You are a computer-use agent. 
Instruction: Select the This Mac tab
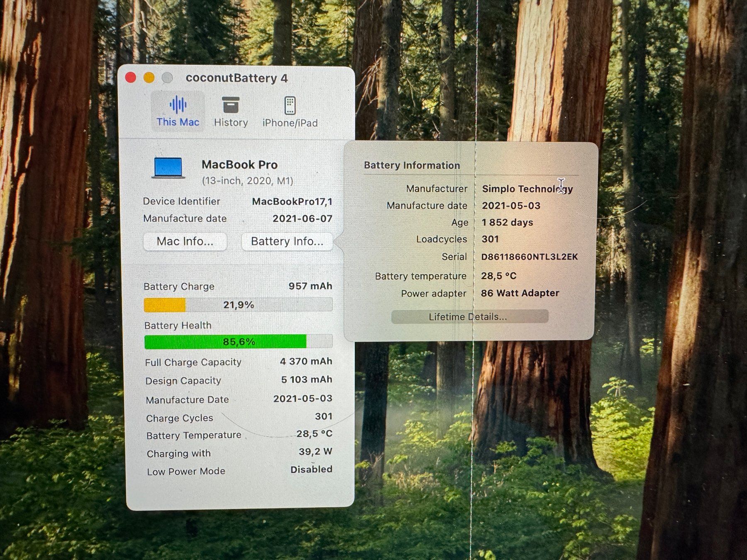[178, 111]
